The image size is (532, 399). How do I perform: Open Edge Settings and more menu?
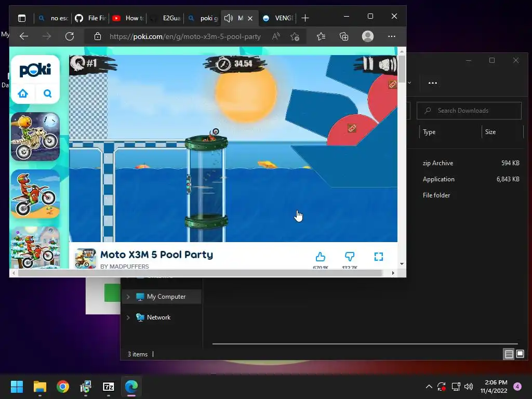point(392,36)
